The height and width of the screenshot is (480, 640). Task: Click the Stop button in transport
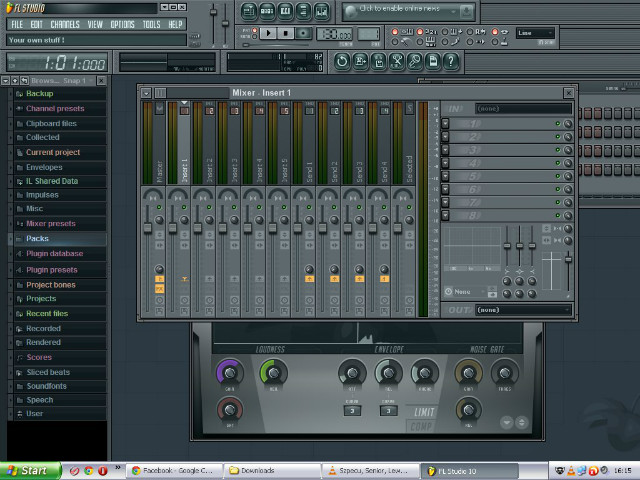(x=286, y=33)
